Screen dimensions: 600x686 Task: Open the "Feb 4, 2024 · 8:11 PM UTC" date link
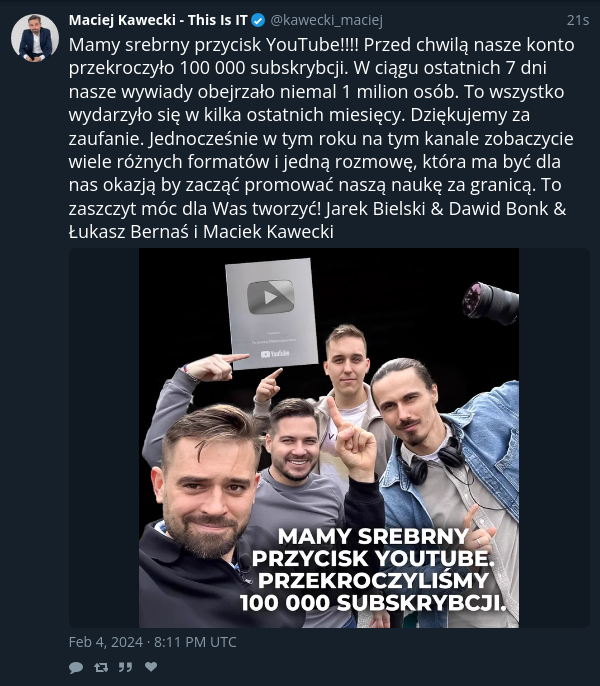point(152,642)
